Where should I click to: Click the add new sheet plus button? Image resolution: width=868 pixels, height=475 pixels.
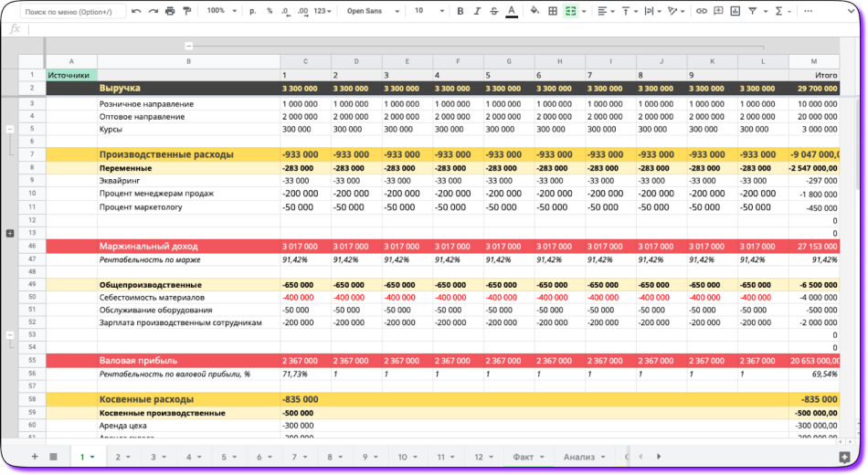[35, 457]
